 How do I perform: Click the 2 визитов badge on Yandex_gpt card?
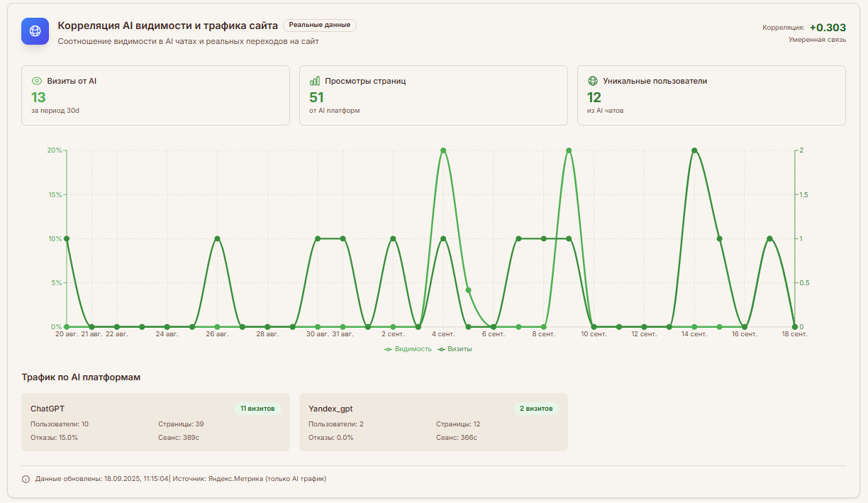coord(536,409)
